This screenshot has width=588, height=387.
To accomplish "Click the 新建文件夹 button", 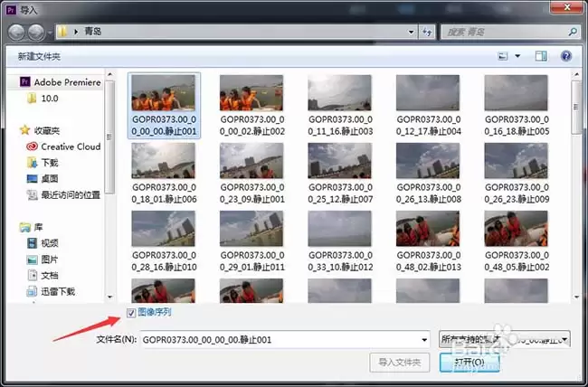I will (x=39, y=56).
